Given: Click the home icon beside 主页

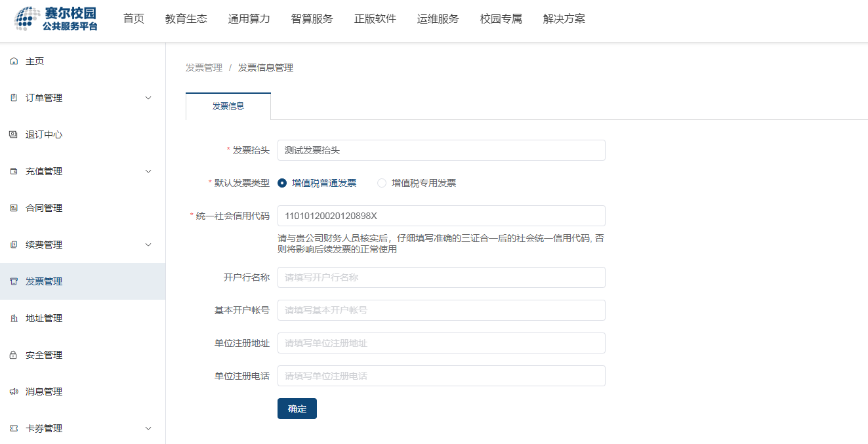Looking at the screenshot, I should tap(14, 61).
